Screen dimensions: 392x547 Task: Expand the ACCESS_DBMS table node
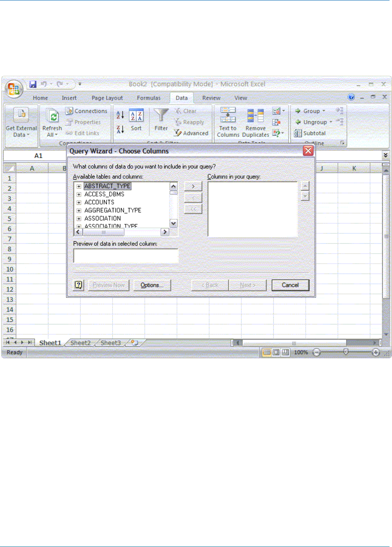[x=79, y=194]
